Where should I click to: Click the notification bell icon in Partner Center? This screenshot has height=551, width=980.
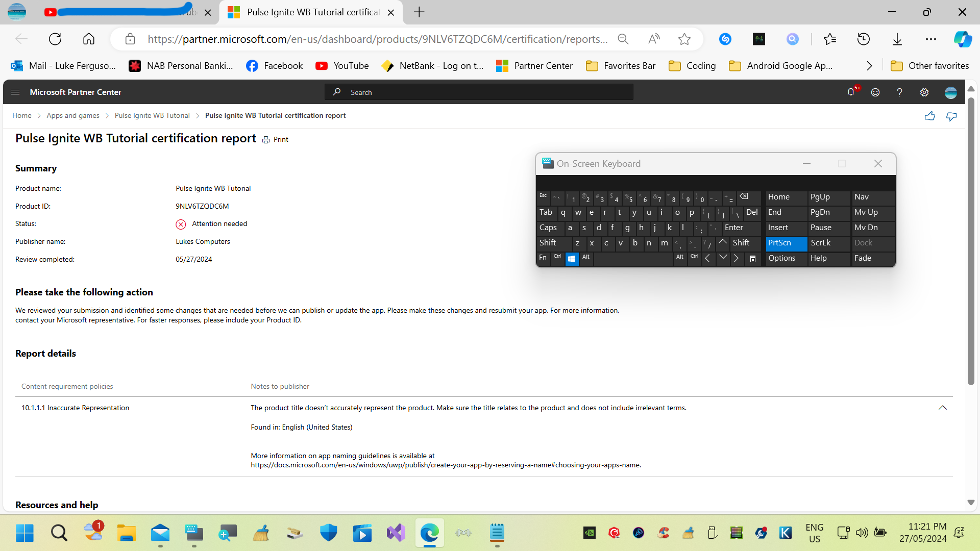pyautogui.click(x=851, y=92)
